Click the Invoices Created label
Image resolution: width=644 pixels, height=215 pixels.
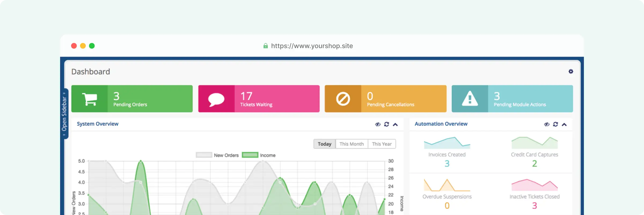point(447,155)
